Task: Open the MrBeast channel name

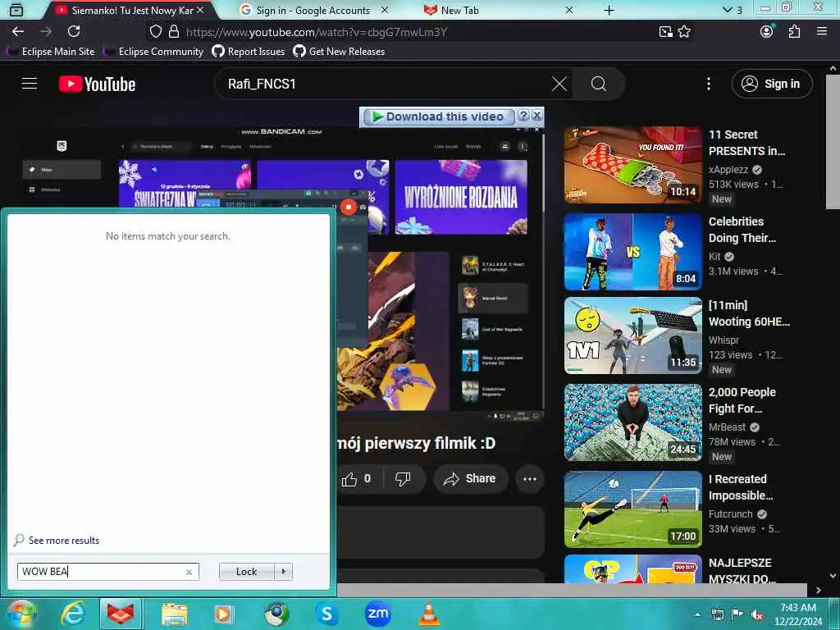Action: [727, 427]
